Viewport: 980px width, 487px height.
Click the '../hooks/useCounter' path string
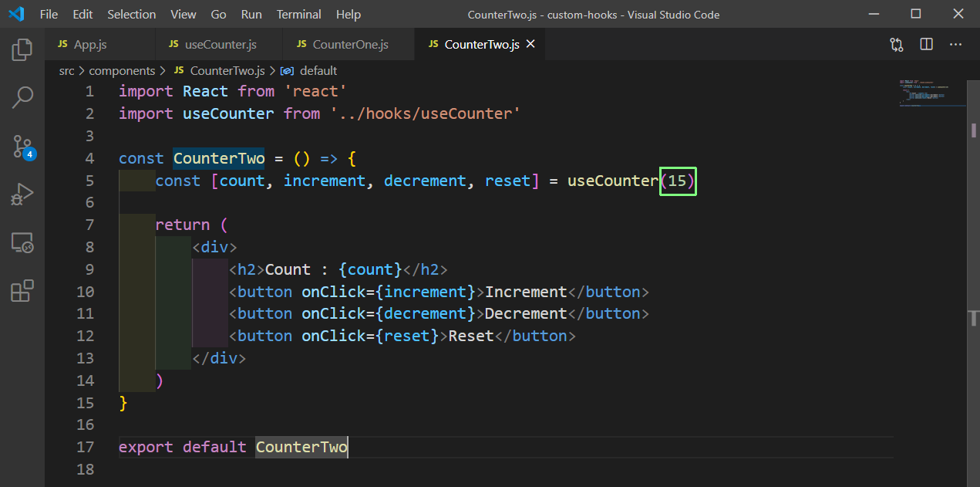click(x=426, y=113)
